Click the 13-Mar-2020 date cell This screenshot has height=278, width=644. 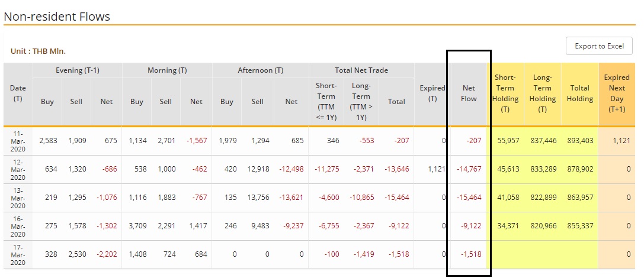[18, 198]
